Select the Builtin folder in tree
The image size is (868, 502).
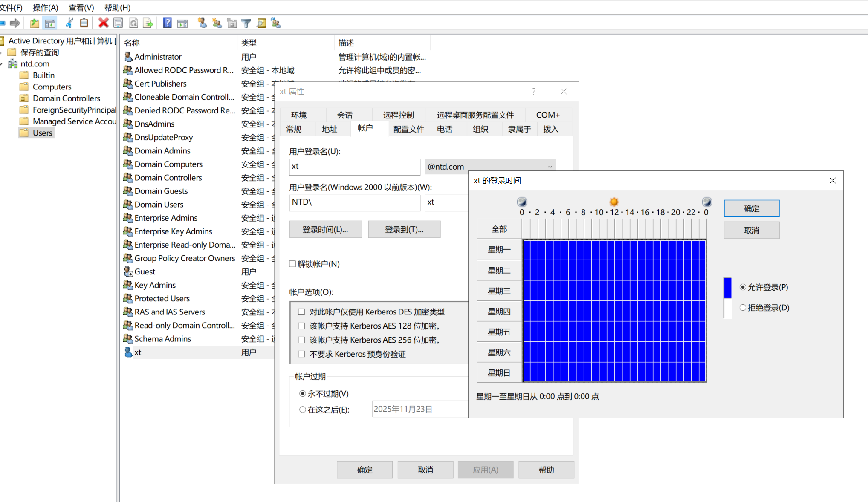(43, 75)
